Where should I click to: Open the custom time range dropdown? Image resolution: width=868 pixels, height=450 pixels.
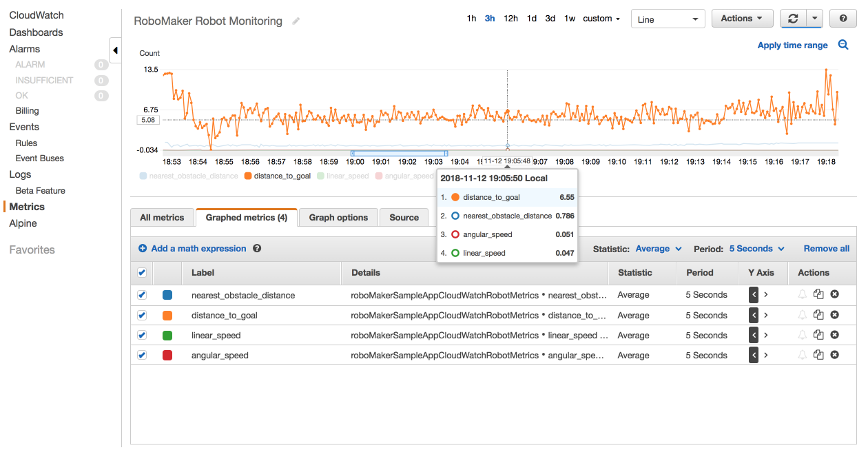coord(601,19)
